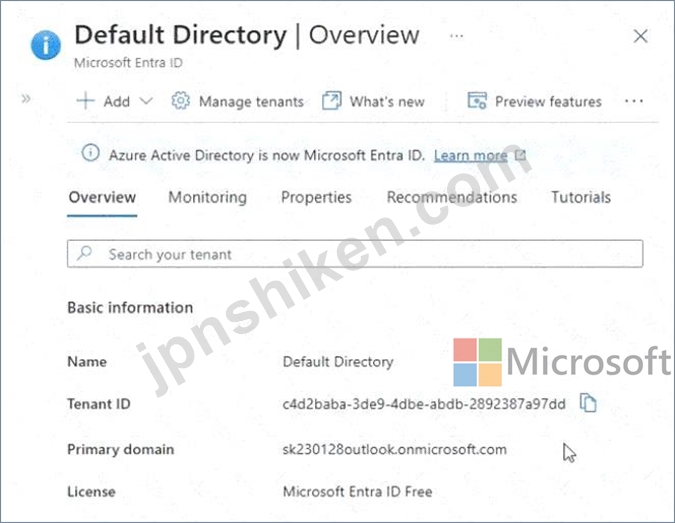Click the external link icon after Learn more
Image resolution: width=675 pixels, height=523 pixels.
[x=520, y=155]
